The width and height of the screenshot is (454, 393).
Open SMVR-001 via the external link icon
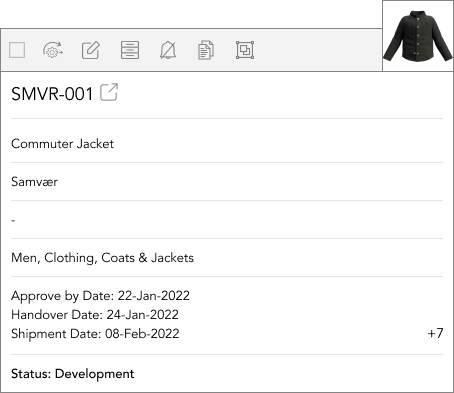click(x=109, y=92)
